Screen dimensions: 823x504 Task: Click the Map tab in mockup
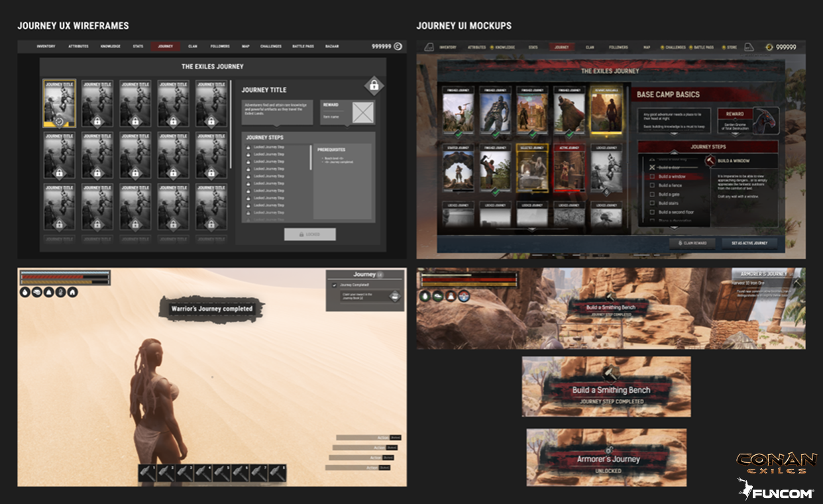[x=646, y=47]
